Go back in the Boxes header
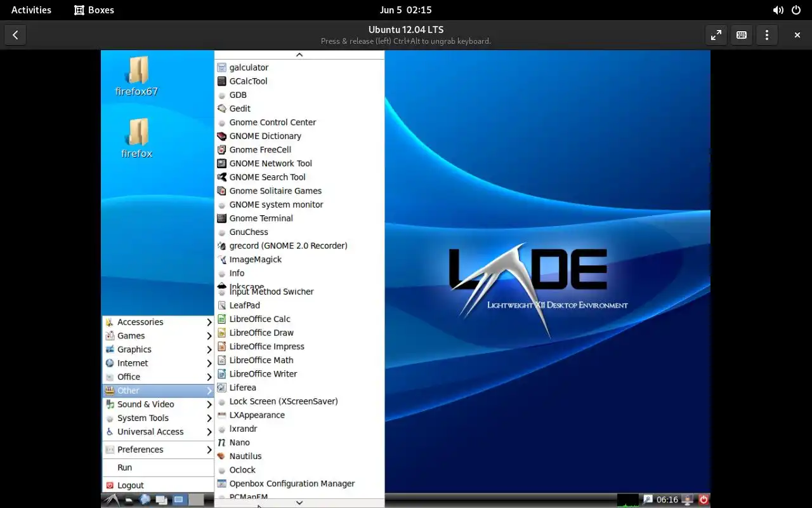The width and height of the screenshot is (812, 508). point(15,35)
